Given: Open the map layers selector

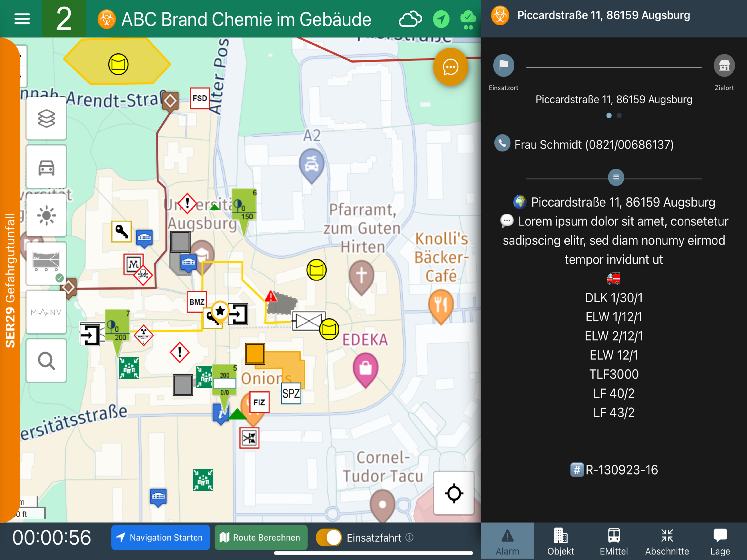Looking at the screenshot, I should coord(46,119).
